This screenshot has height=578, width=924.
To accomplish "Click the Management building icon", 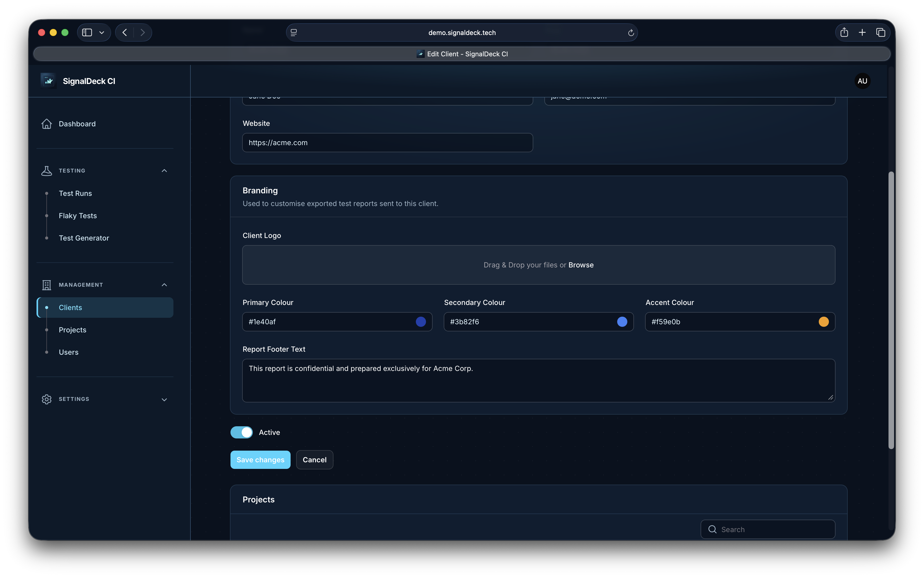I will 47,285.
